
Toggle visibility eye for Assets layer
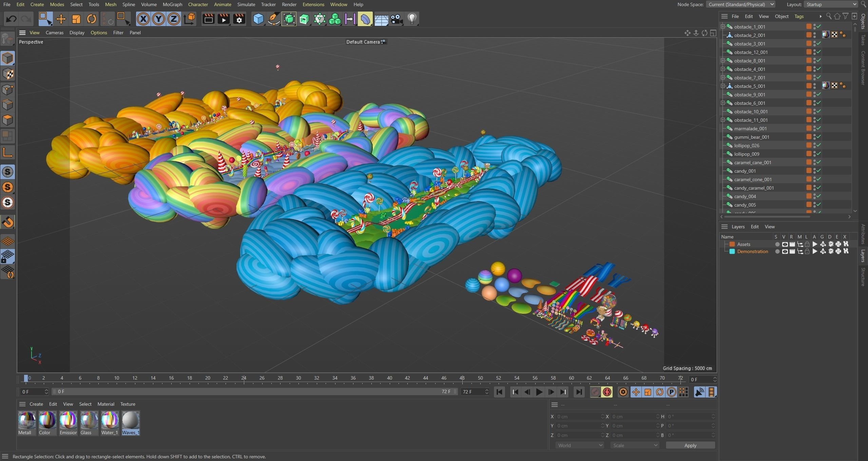[x=785, y=244]
